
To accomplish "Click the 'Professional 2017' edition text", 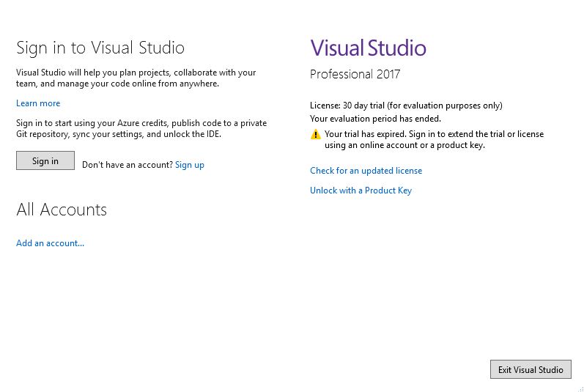I will click(355, 74).
